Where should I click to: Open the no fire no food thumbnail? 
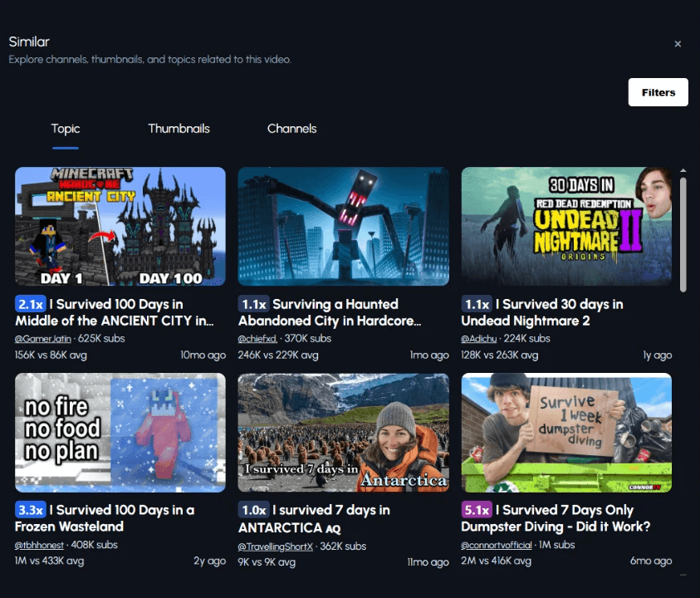point(120,433)
